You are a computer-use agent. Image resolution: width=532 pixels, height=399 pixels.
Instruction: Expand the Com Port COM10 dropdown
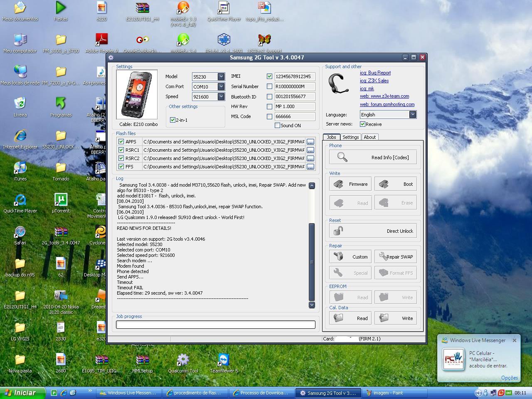coord(221,86)
